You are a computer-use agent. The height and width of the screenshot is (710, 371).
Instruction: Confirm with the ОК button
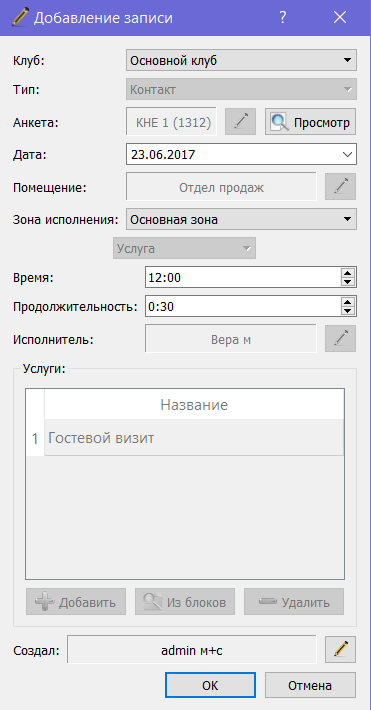(x=210, y=685)
